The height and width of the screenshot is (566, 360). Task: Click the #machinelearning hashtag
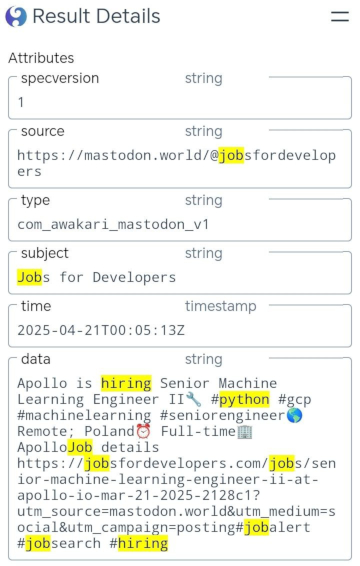coord(84,415)
